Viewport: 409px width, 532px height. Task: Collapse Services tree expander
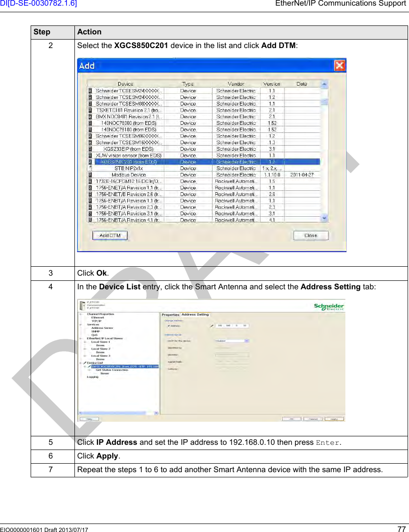pos(81,324)
